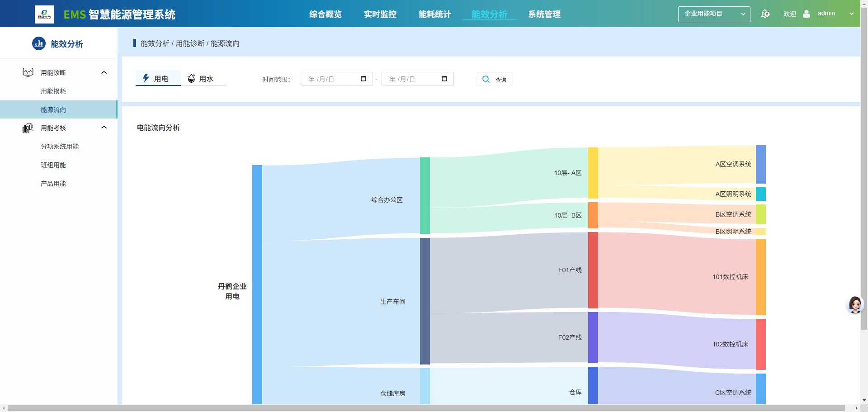Open 分项系统用能 in the sidebar
The image size is (868, 412).
(x=60, y=147)
